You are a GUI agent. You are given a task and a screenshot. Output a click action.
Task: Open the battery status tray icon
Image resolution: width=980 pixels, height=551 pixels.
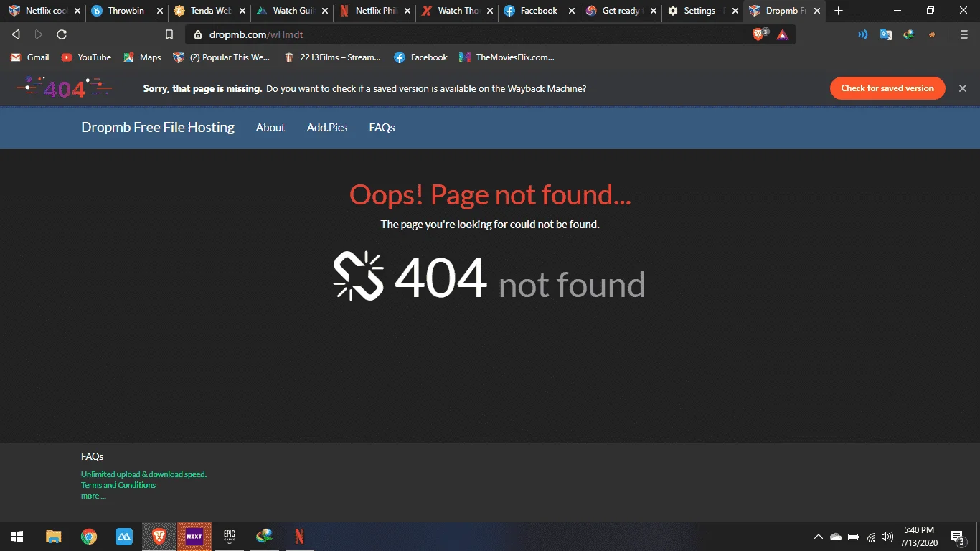(x=853, y=537)
